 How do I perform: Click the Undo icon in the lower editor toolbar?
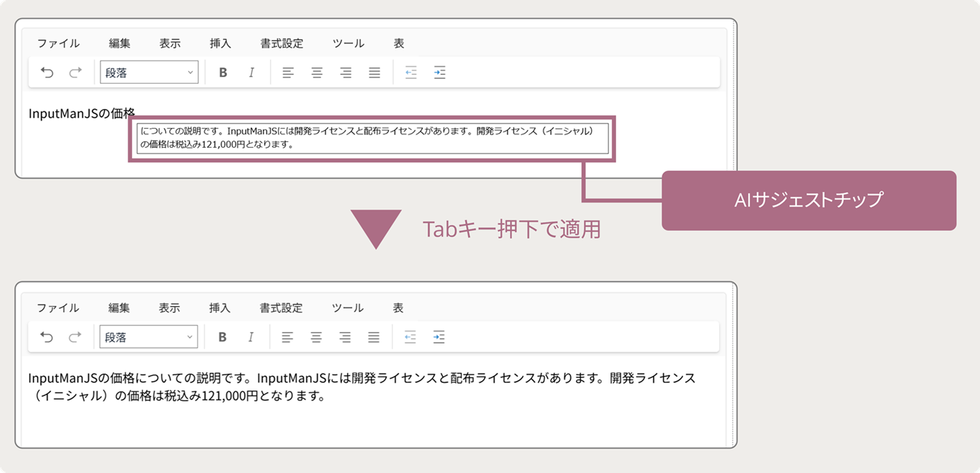pyautogui.click(x=47, y=336)
